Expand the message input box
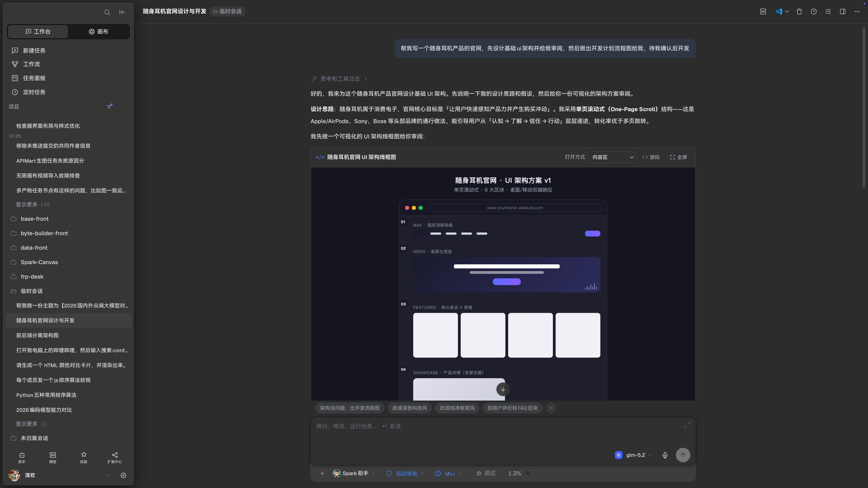Image resolution: width=868 pixels, height=488 pixels. 687,425
